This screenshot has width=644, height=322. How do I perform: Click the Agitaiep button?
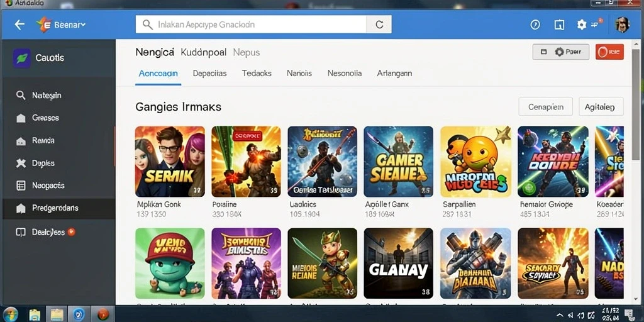pyautogui.click(x=601, y=107)
